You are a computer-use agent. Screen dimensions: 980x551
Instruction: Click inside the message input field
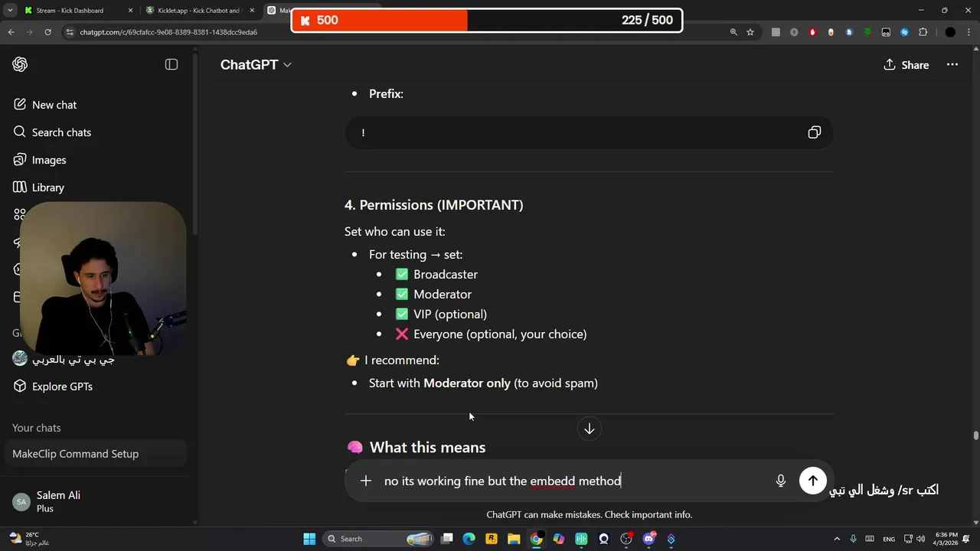(x=574, y=481)
